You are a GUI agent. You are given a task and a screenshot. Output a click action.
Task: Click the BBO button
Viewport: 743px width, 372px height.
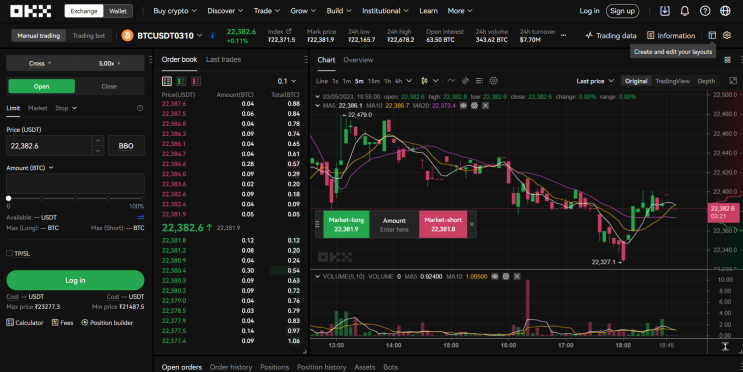[x=126, y=146]
